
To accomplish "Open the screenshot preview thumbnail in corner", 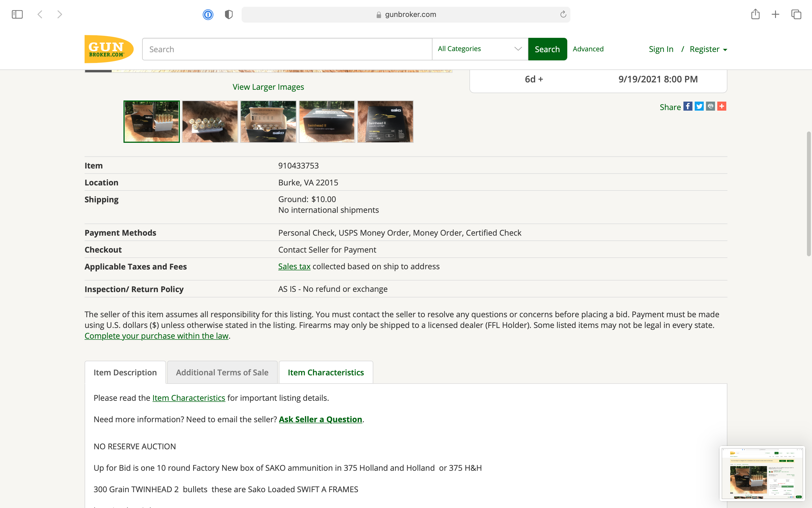I will pos(762,473).
